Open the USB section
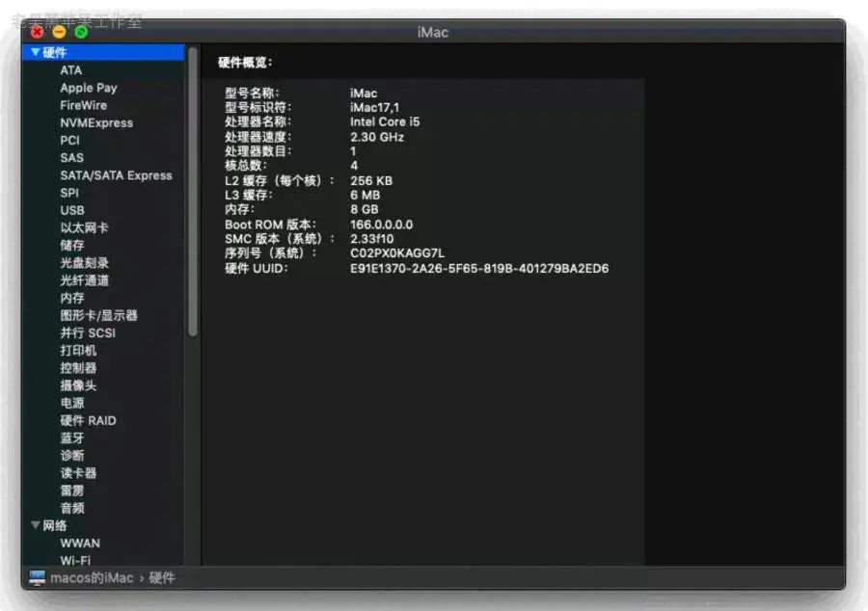 tap(72, 210)
